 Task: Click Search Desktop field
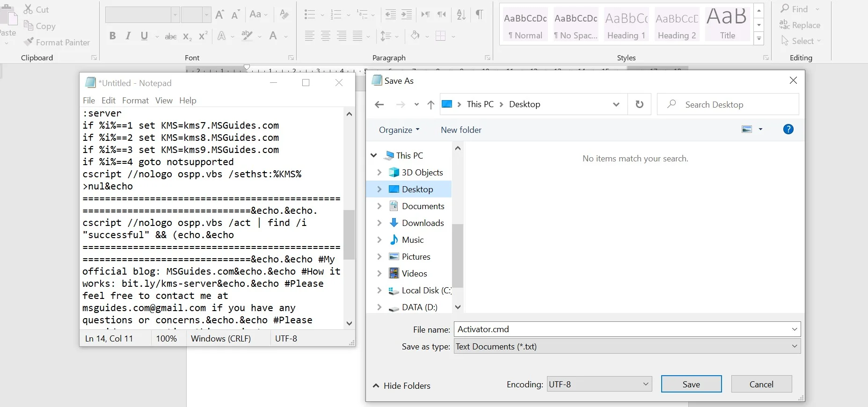click(728, 104)
